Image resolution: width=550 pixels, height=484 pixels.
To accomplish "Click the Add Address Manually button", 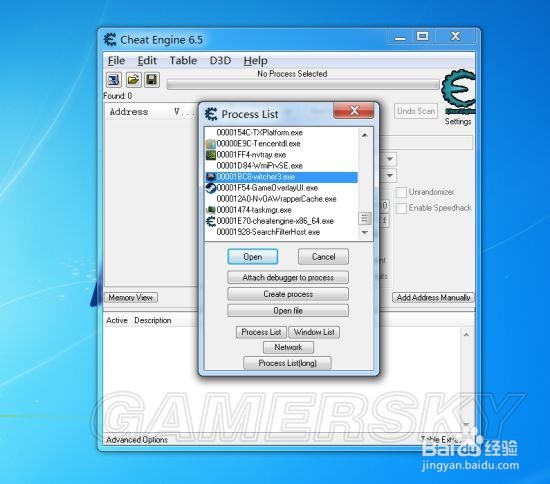I will point(433,297).
